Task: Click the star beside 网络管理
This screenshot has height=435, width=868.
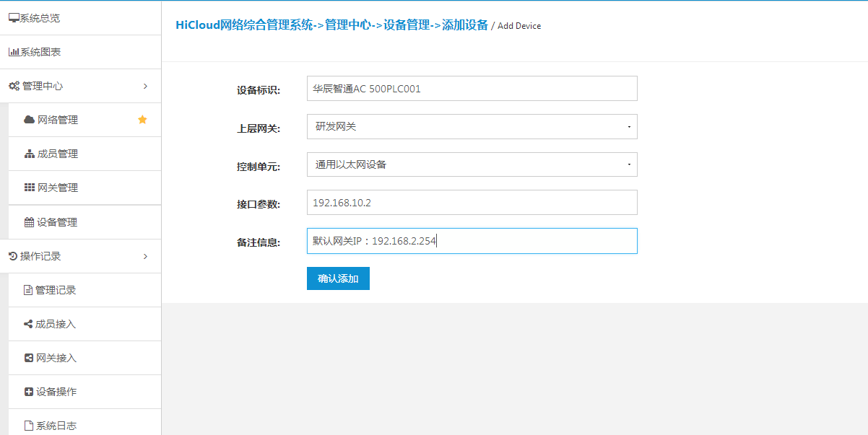Action: (143, 120)
